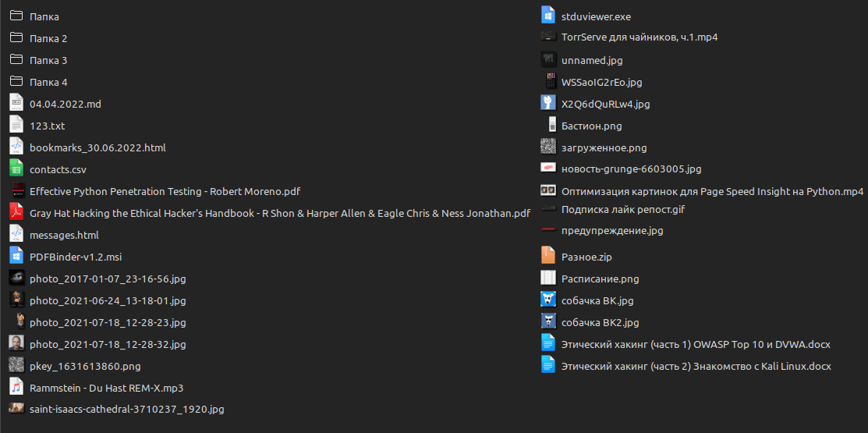Click the photo_2017-01-07_23-16-56.jpg thumbnail
The width and height of the screenshot is (868, 433).
tap(16, 278)
